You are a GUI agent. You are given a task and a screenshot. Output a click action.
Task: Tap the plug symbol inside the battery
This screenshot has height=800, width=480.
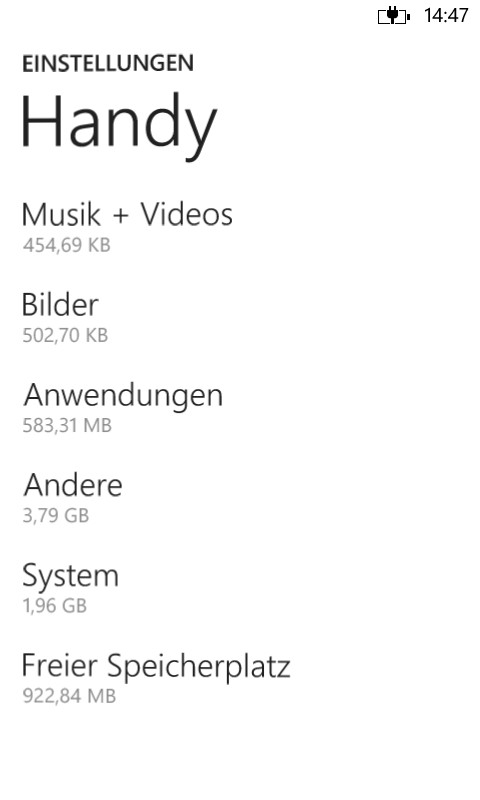tap(392, 15)
